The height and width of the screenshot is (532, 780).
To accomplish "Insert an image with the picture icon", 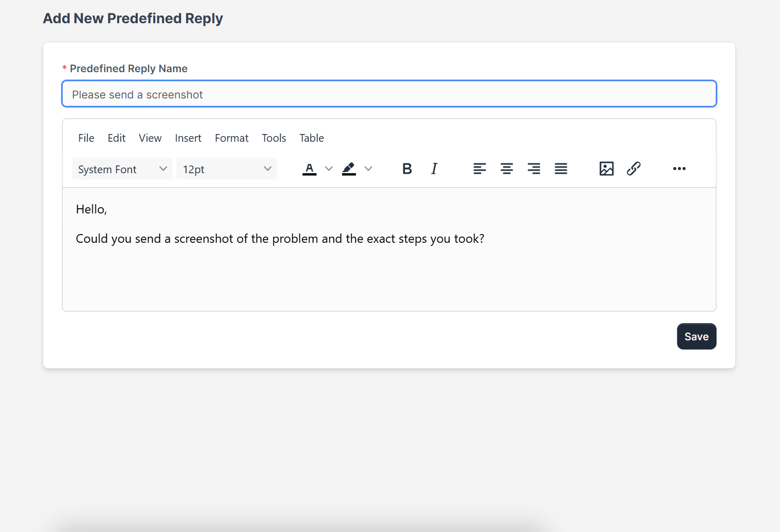I will (x=607, y=169).
